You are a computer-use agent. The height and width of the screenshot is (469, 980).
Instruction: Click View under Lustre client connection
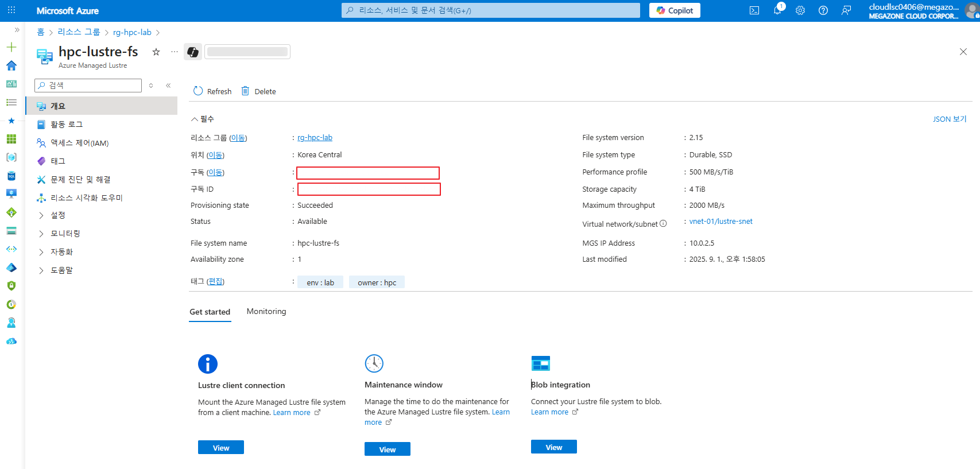221,448
